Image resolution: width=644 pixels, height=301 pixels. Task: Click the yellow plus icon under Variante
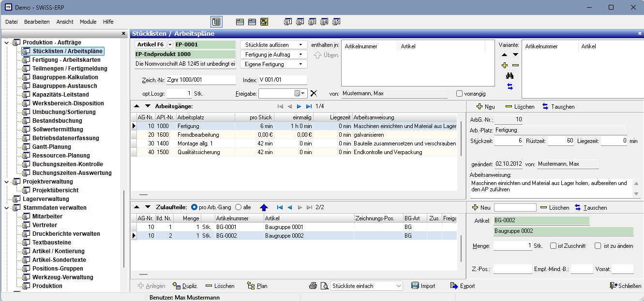pyautogui.click(x=505, y=65)
